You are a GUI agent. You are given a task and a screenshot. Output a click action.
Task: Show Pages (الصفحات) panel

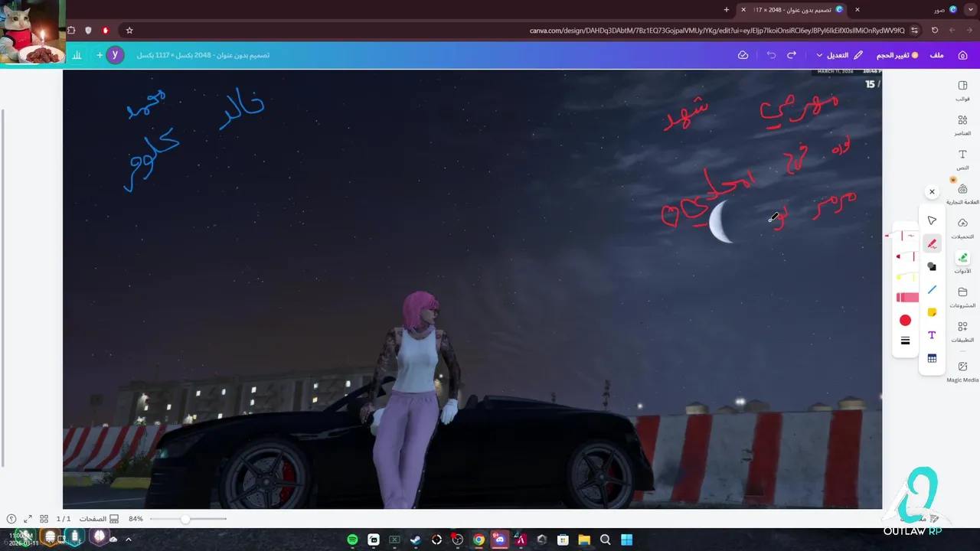[x=99, y=519]
